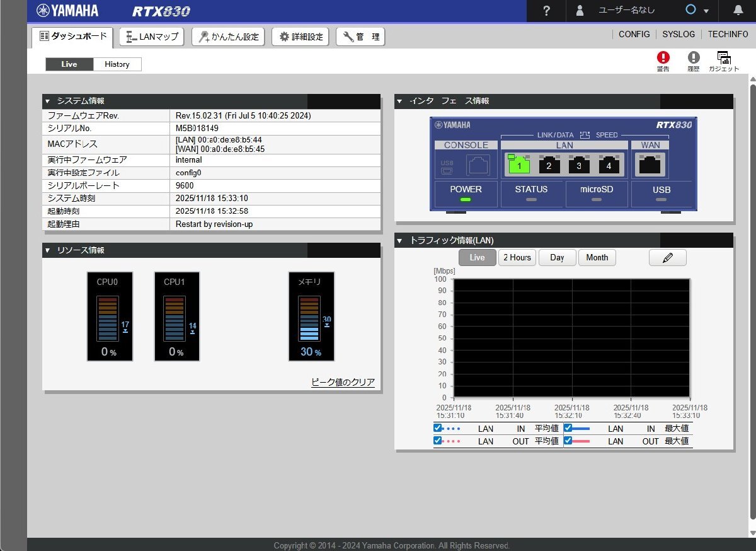Viewport: 756px width, 551px height.
Task: Click the ピーク値のクリア link
Action: pyautogui.click(x=343, y=383)
